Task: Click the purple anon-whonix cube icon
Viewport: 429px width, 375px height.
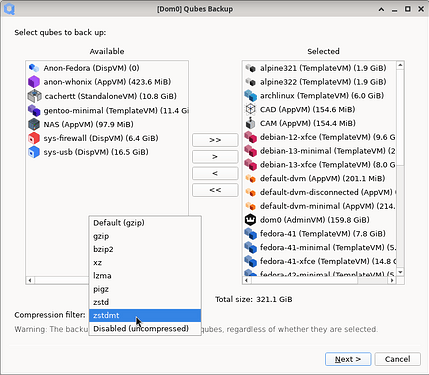Action: coord(34,82)
